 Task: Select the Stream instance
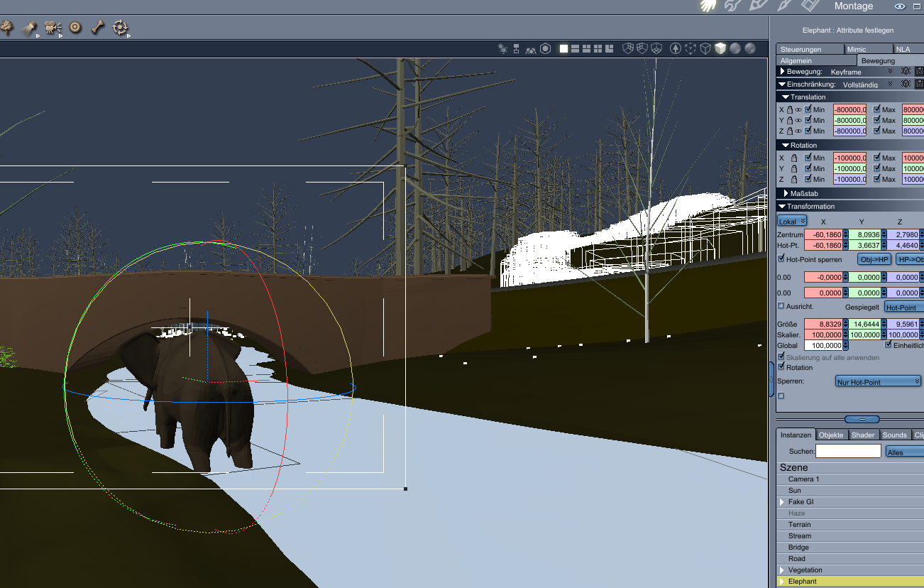point(850,536)
